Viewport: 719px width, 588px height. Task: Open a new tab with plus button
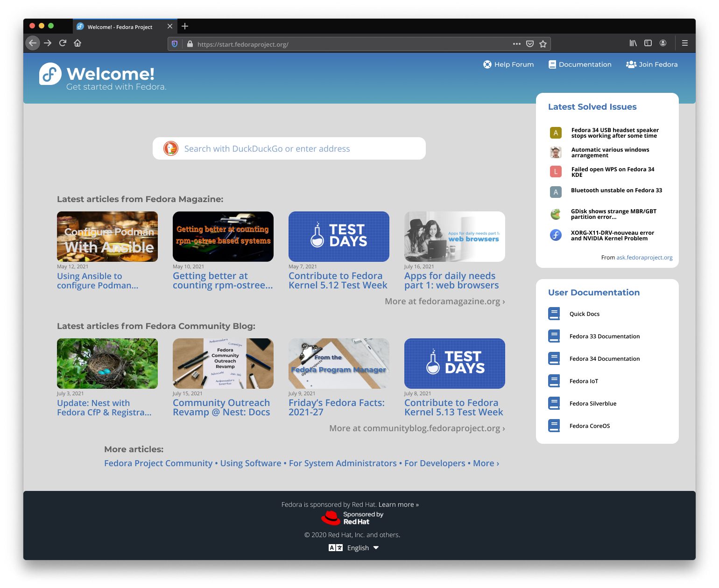pyautogui.click(x=185, y=26)
